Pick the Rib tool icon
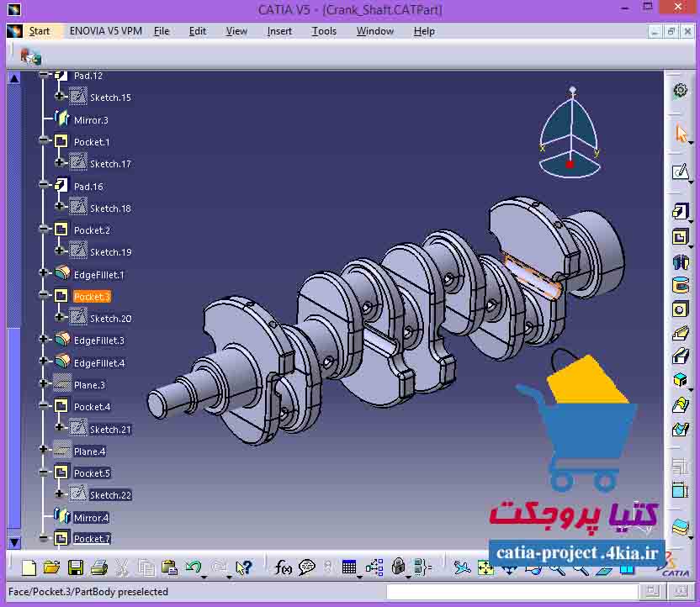 pos(681,333)
